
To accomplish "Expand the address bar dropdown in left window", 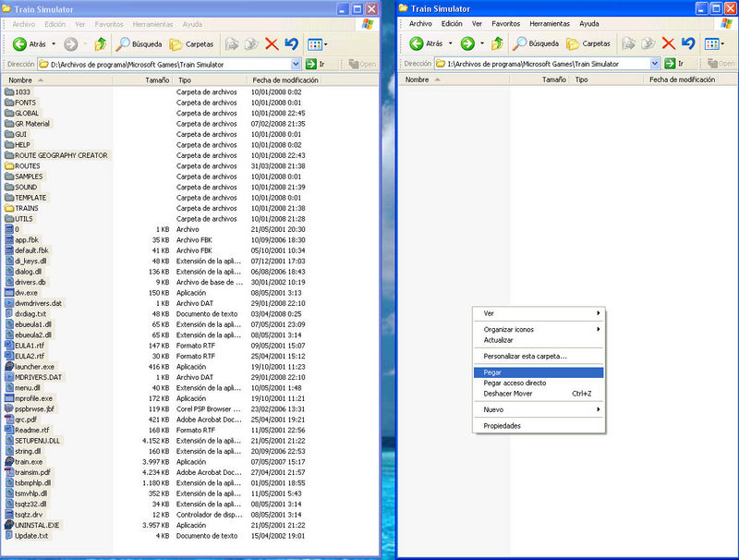I will pos(297,64).
